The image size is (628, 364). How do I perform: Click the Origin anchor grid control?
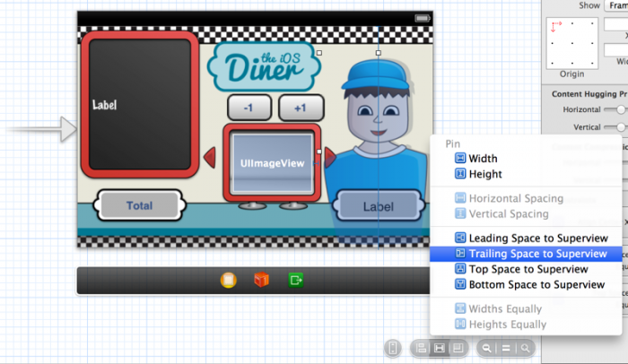tap(572, 43)
